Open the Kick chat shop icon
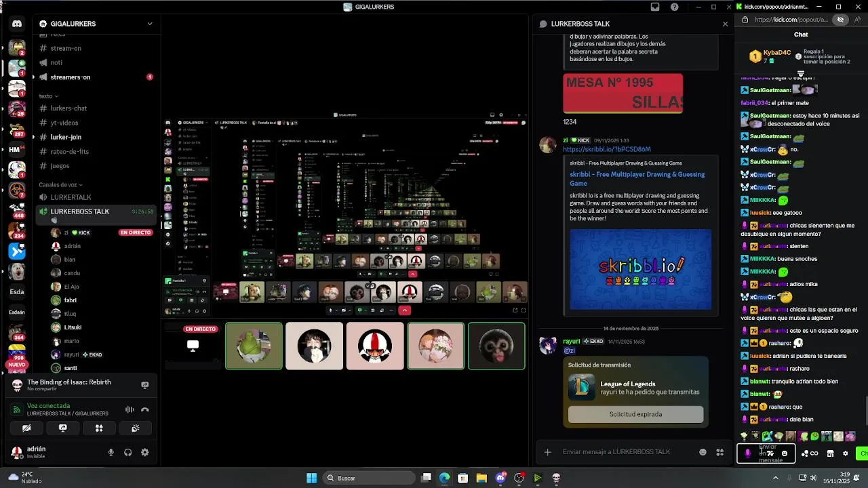 coord(830,453)
